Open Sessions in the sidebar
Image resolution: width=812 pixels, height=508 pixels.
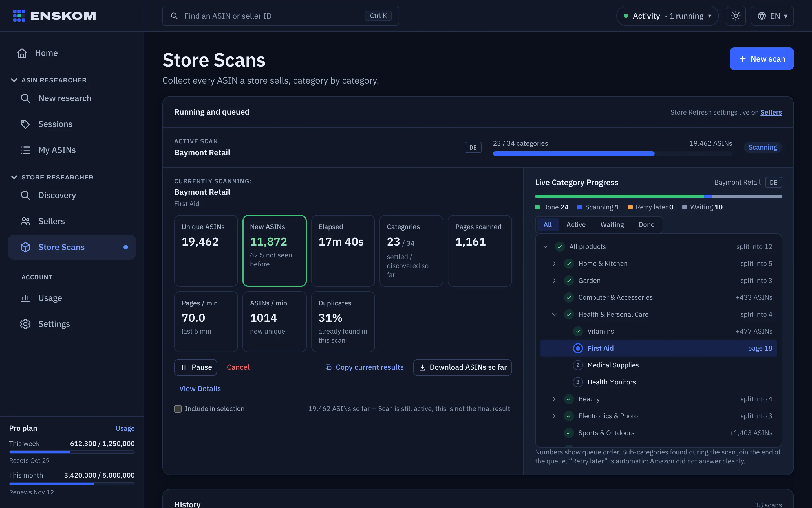[x=72, y=124]
